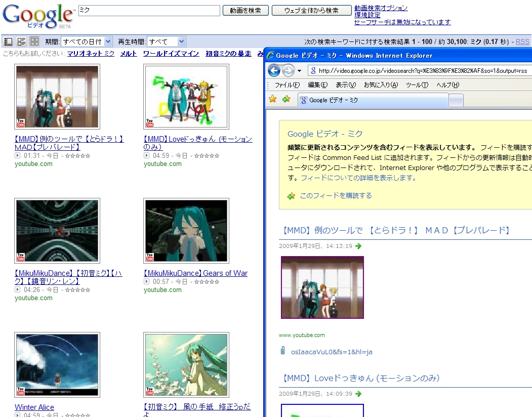Screen dimensions: 532x417
Task: Click star rating of Gears of War video
Action: (x=207, y=281)
